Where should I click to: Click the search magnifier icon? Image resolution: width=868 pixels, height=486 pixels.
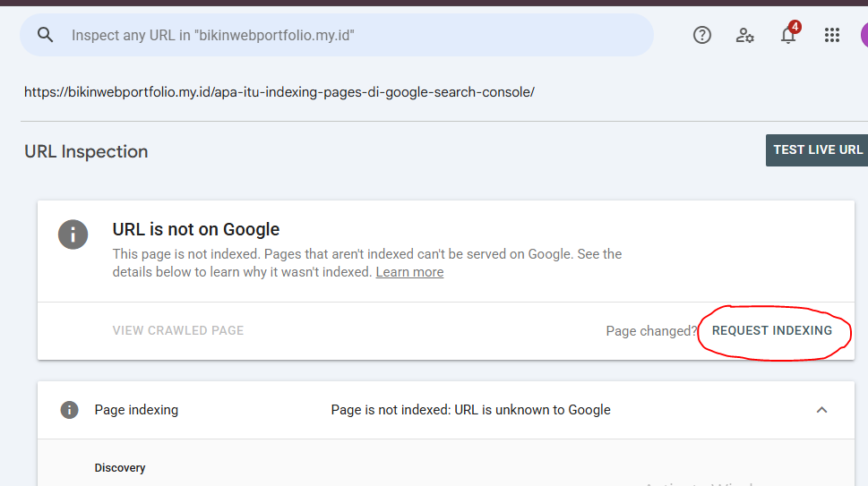(46, 36)
